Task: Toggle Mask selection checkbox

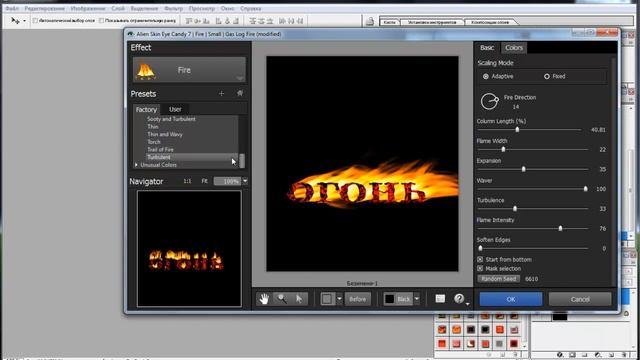Action: tap(480, 269)
